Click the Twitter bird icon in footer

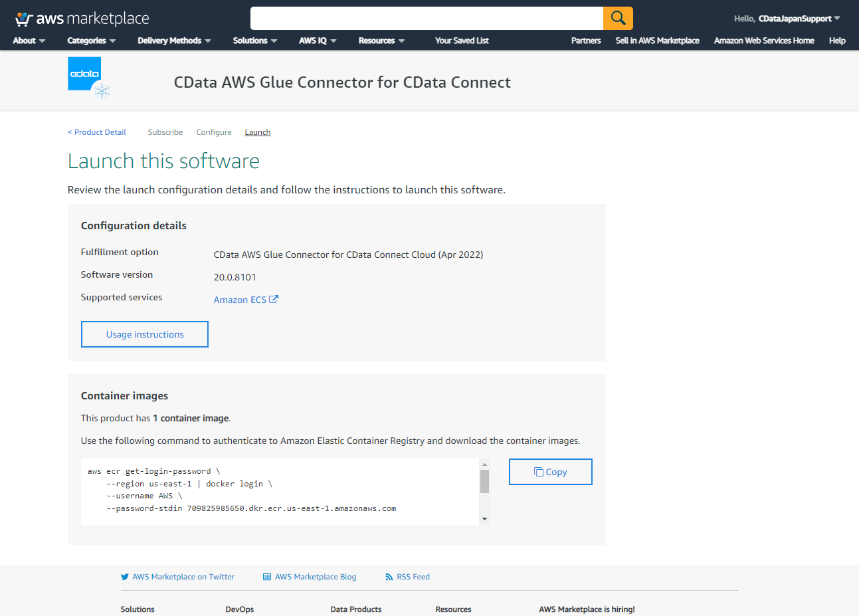[x=125, y=577]
